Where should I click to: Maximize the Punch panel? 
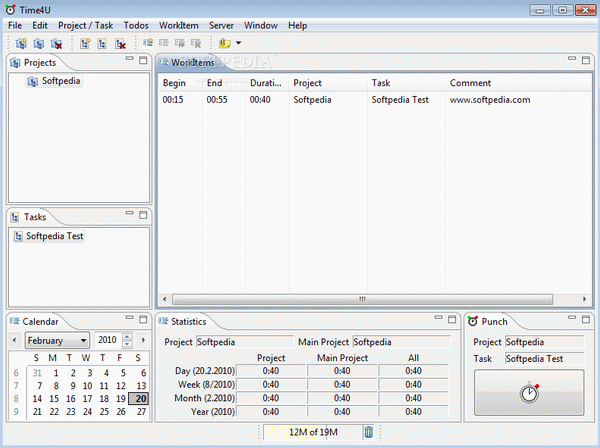(x=586, y=319)
